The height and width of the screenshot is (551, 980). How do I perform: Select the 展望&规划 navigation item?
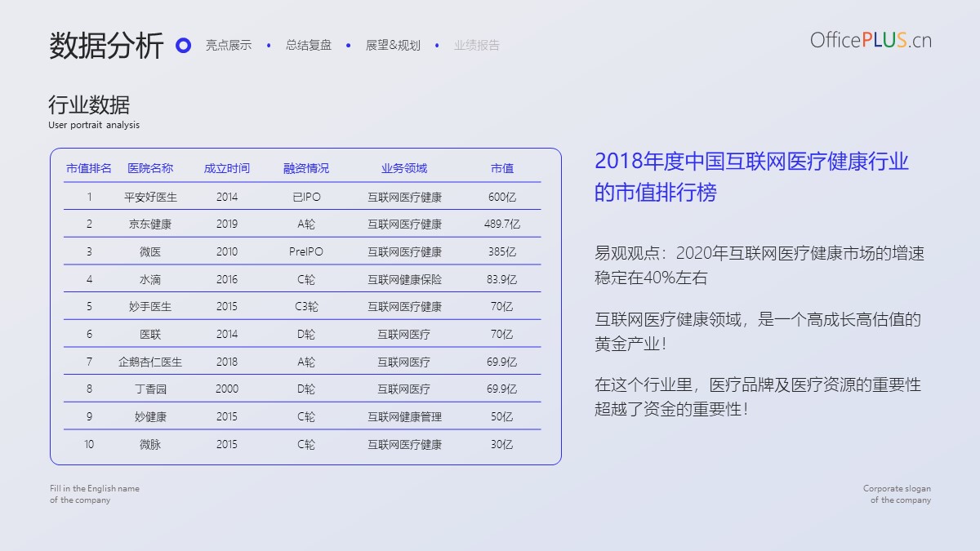pos(393,46)
